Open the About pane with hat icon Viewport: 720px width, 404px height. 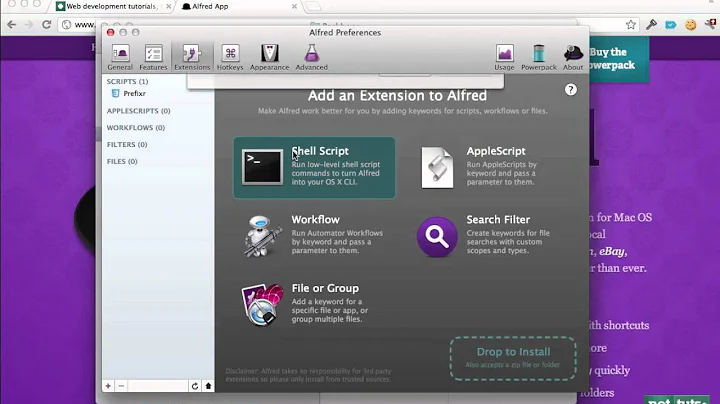coord(573,57)
